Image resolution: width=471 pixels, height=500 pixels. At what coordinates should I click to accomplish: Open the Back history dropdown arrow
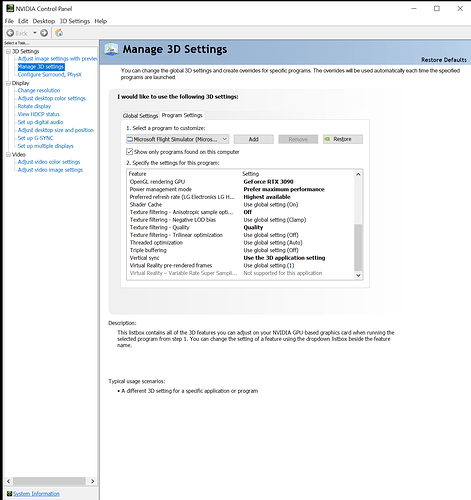coord(34,33)
